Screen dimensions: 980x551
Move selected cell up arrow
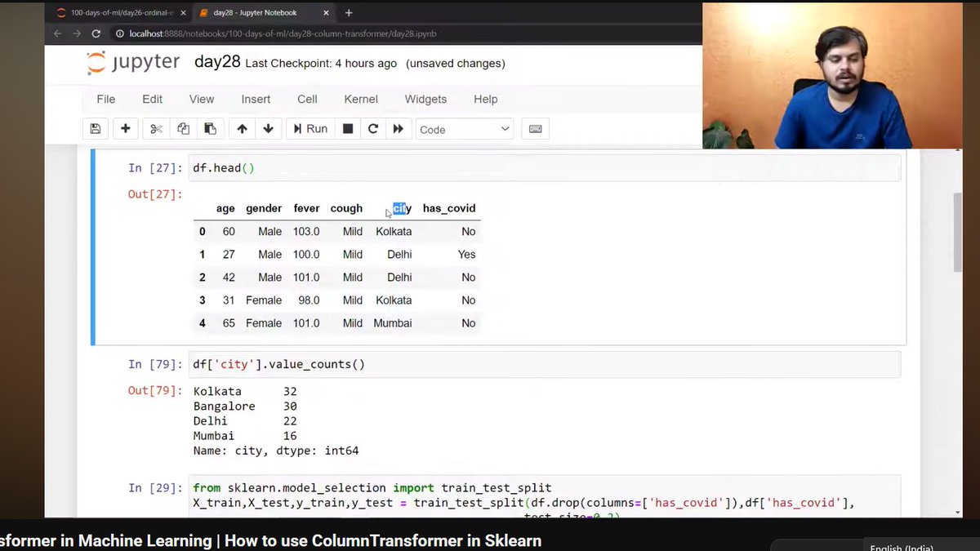point(242,129)
